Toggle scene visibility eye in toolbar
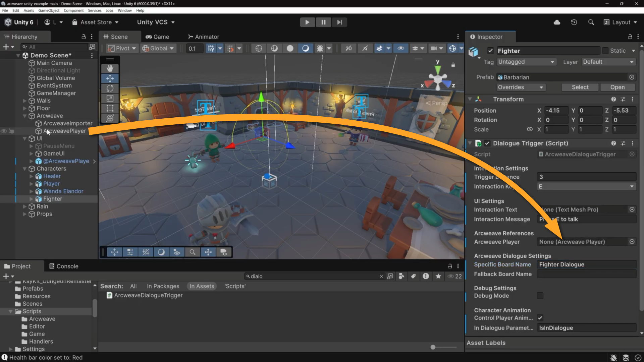Viewport: 644px width, 362px height. tap(401, 48)
